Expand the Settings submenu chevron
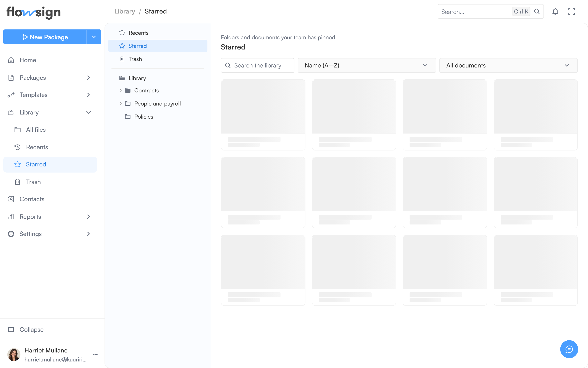This screenshot has height=368, width=588. (x=88, y=234)
